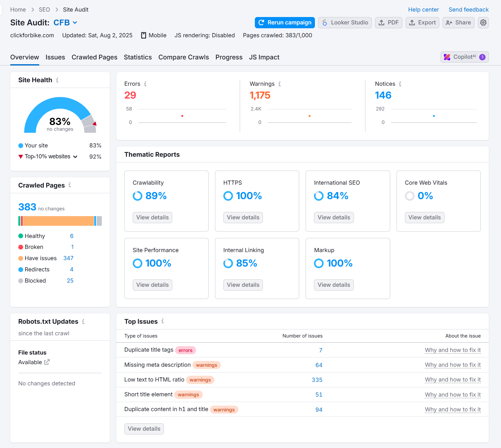Click the Crawlability progress ring icon

click(138, 196)
